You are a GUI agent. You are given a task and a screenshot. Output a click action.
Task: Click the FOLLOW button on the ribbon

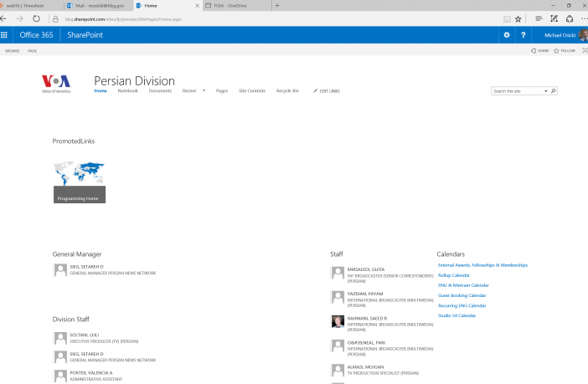565,50
